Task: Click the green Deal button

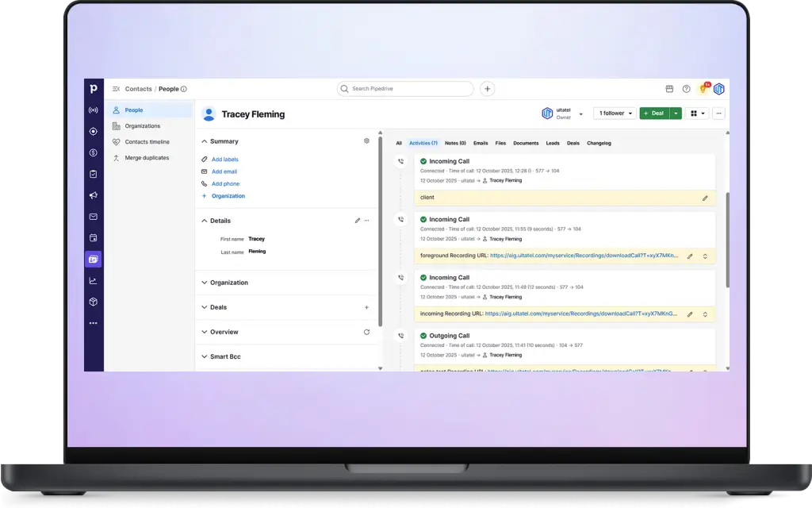Action: coord(654,114)
